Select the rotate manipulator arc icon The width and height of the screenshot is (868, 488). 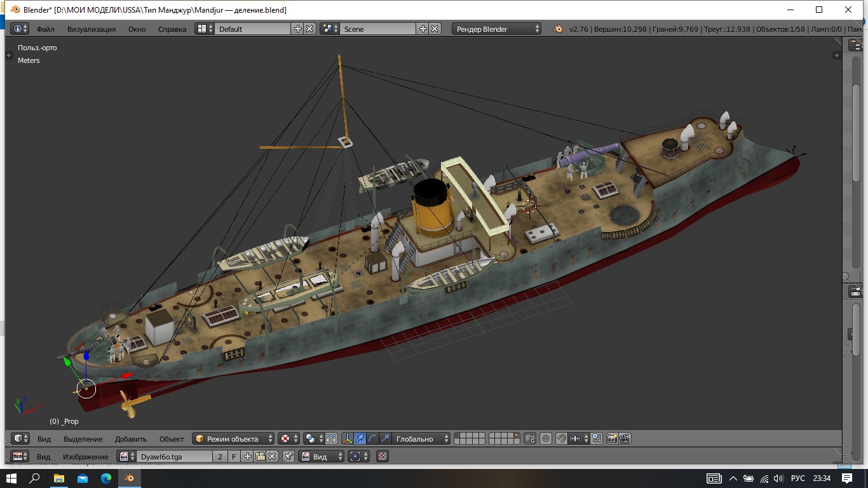click(372, 438)
